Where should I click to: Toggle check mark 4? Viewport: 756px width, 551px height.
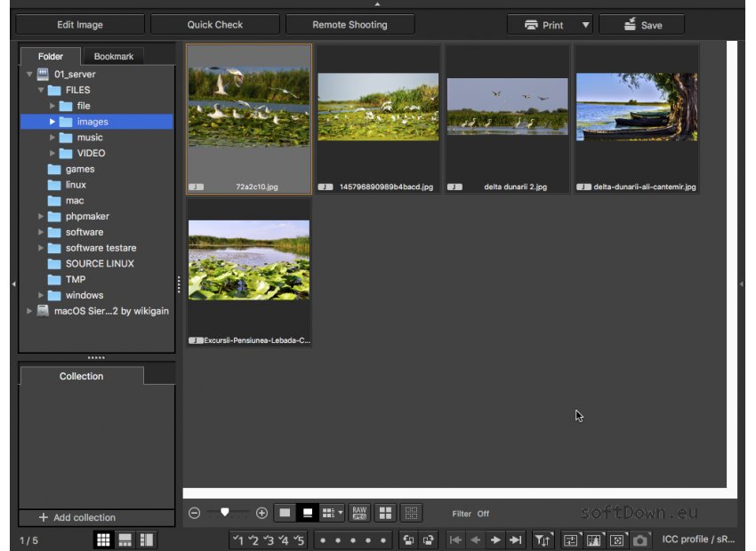pyautogui.click(x=284, y=540)
